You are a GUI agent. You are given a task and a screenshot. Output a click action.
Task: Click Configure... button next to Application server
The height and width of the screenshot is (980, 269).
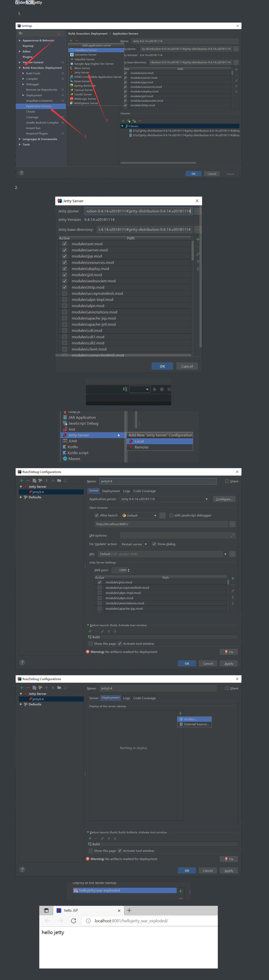224,499
